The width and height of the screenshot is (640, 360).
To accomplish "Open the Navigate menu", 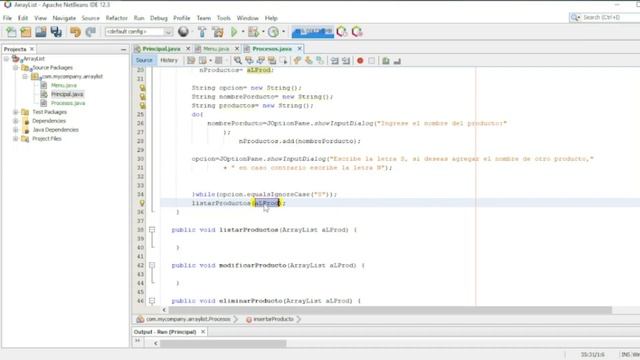I will click(x=64, y=18).
